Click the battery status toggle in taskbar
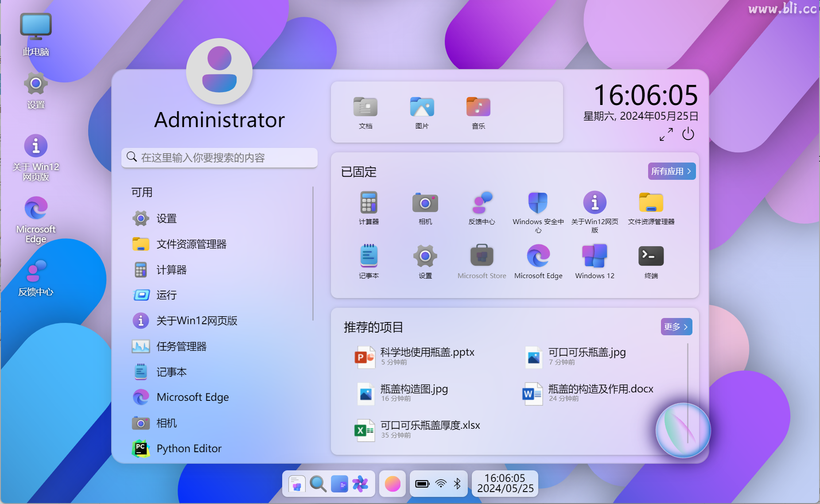This screenshot has height=504, width=820. (422, 484)
